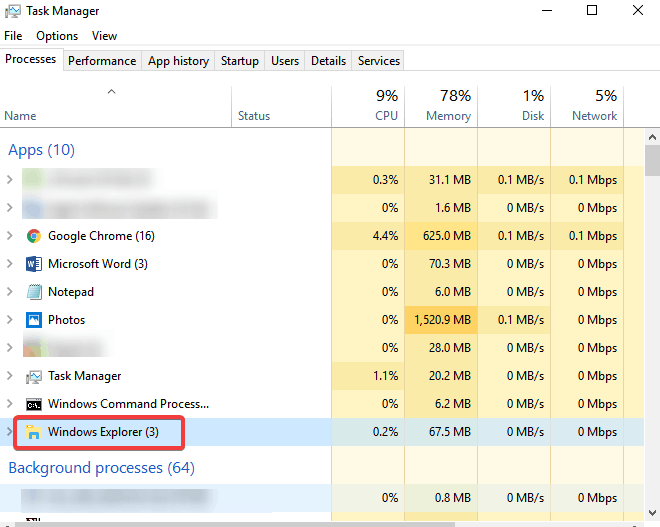Click Chrome memory value 625.0 MB

pos(447,236)
